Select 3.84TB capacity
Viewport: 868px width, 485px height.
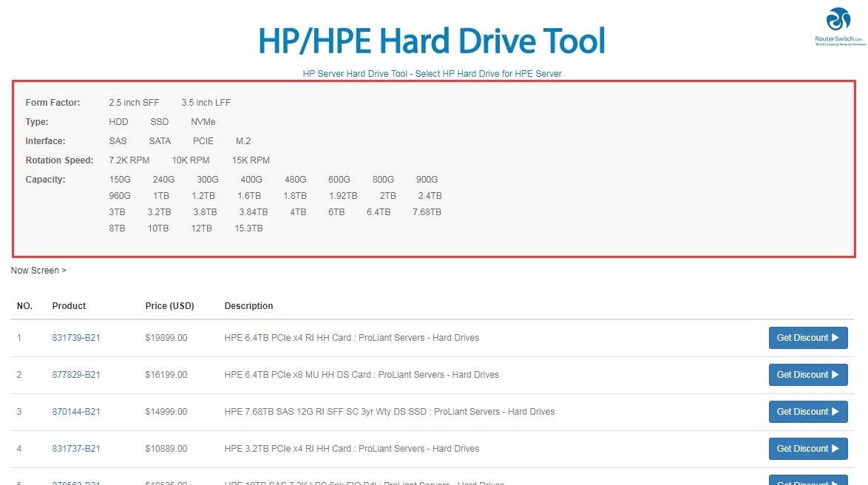pos(254,212)
